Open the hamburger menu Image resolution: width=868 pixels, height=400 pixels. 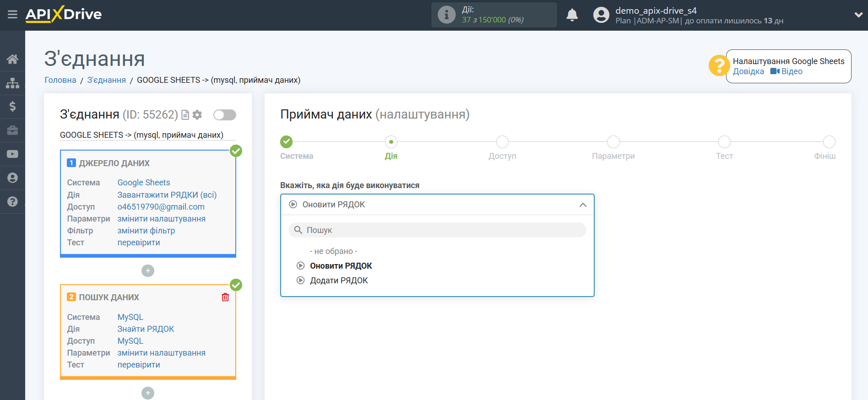pos(12,15)
